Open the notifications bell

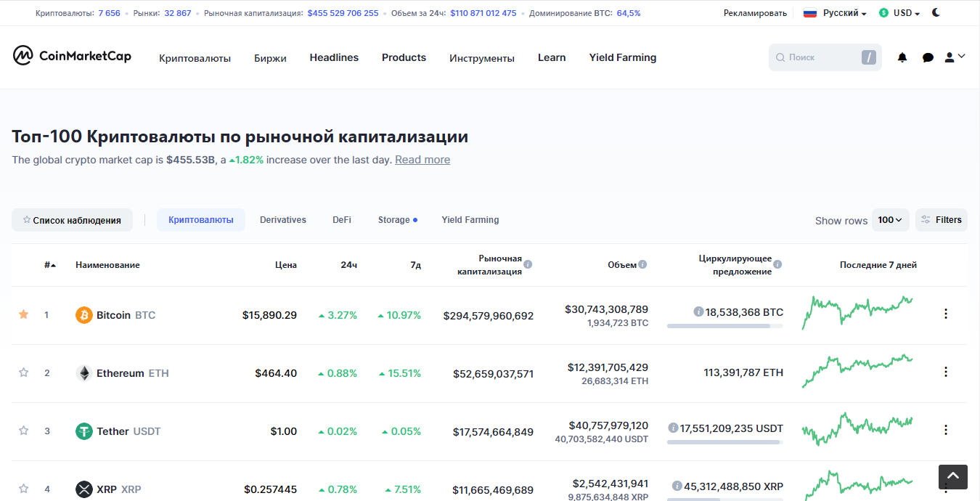(x=902, y=57)
